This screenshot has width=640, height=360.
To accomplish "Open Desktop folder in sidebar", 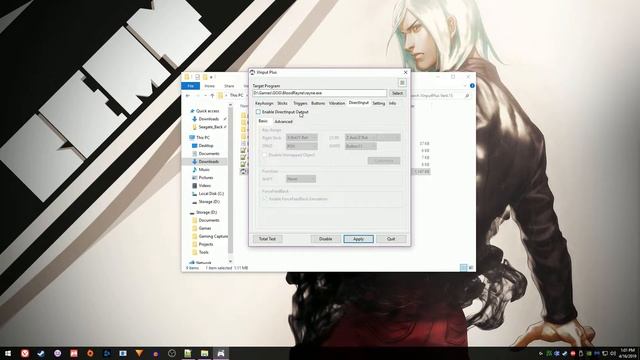I will tap(206, 146).
